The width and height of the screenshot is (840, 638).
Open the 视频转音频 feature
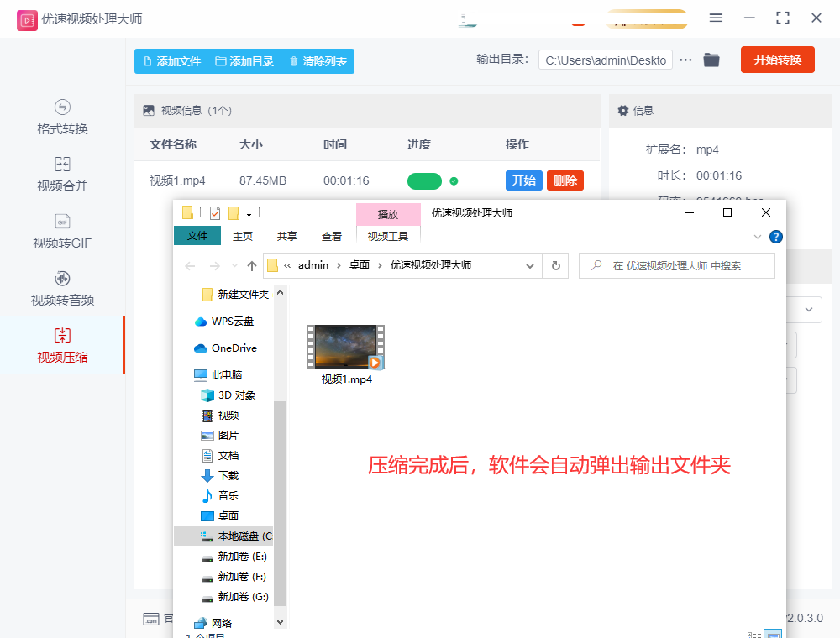(x=62, y=287)
